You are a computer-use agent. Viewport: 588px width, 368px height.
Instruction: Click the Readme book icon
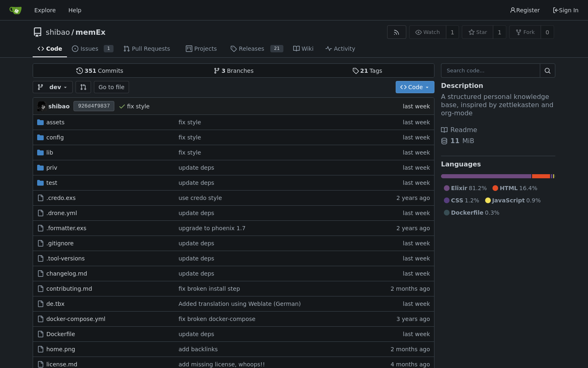click(444, 130)
